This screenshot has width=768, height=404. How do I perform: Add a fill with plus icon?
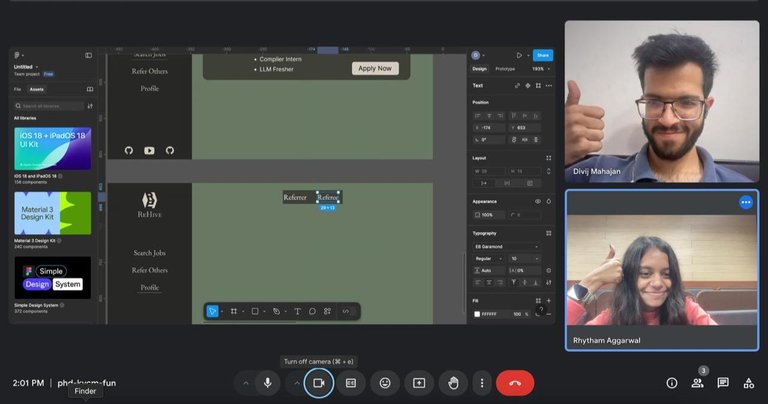click(549, 301)
